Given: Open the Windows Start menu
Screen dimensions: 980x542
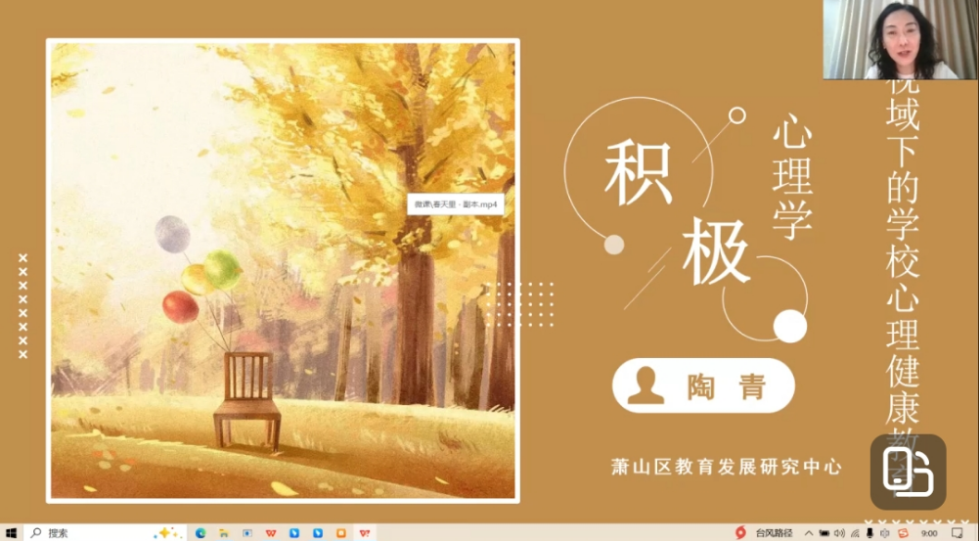Looking at the screenshot, I should point(10,533).
